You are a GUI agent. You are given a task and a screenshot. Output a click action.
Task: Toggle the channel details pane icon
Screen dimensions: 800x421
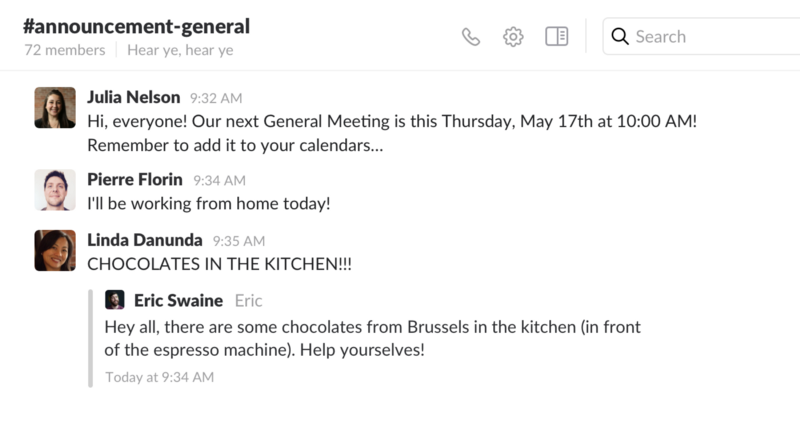pos(557,36)
